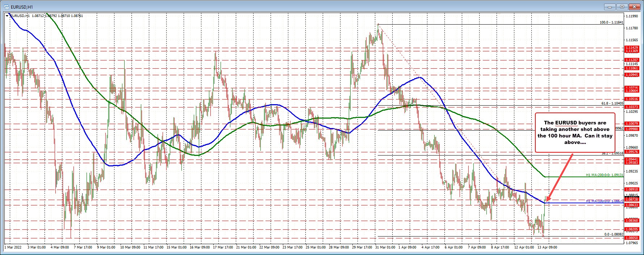Click the red 1.08633 price level tag
The height and width of the screenshot is (255, 644).
[x=632, y=205]
